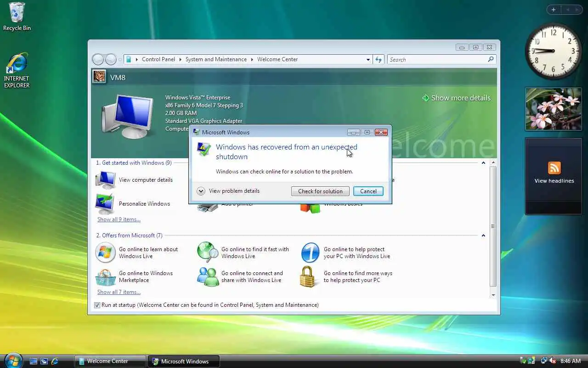Click Go online to Windows Marketplace text
Viewport: 588px width, 368px height.
146,276
